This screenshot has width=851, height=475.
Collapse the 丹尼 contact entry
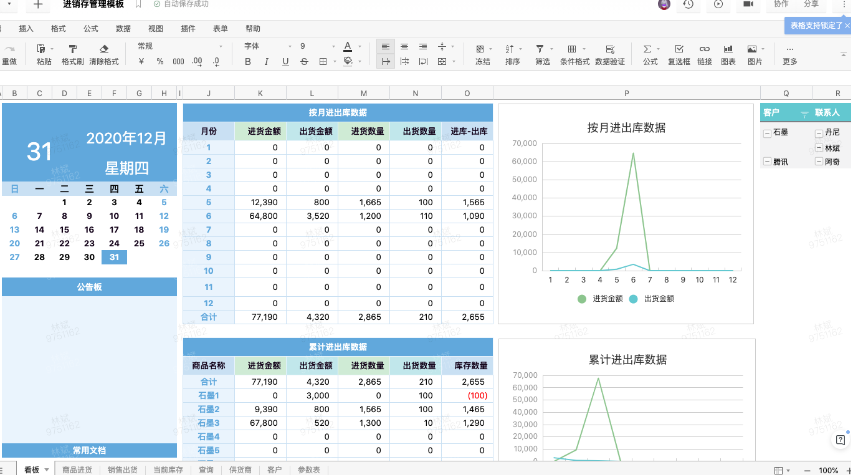click(818, 133)
